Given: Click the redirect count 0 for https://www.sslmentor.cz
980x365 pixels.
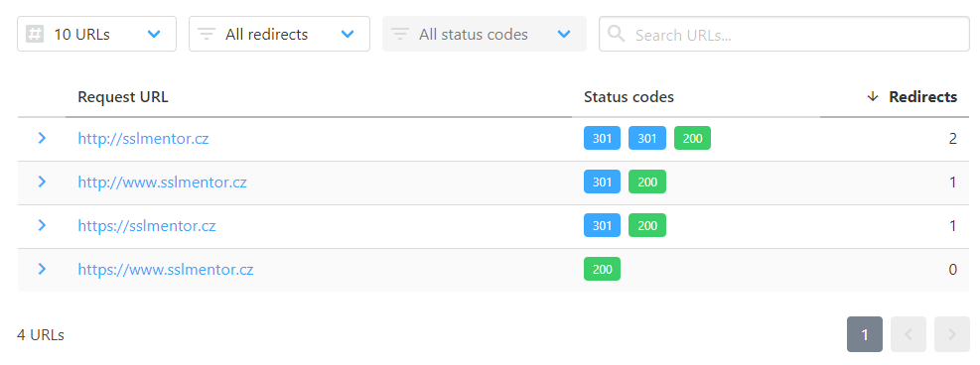Looking at the screenshot, I should [x=952, y=270].
